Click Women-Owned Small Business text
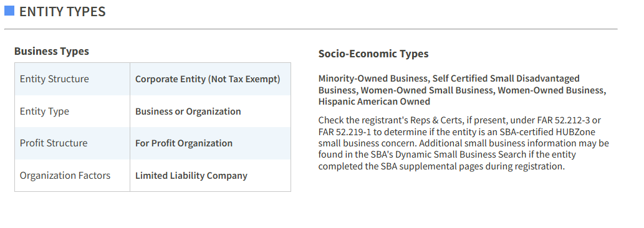The height and width of the screenshot is (228, 644). pyautogui.click(x=426, y=90)
